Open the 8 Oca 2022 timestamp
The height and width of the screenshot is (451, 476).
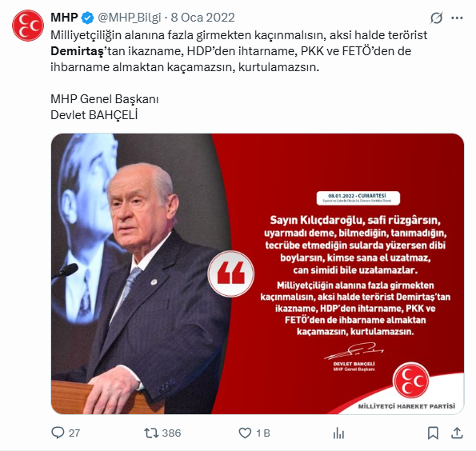202,18
